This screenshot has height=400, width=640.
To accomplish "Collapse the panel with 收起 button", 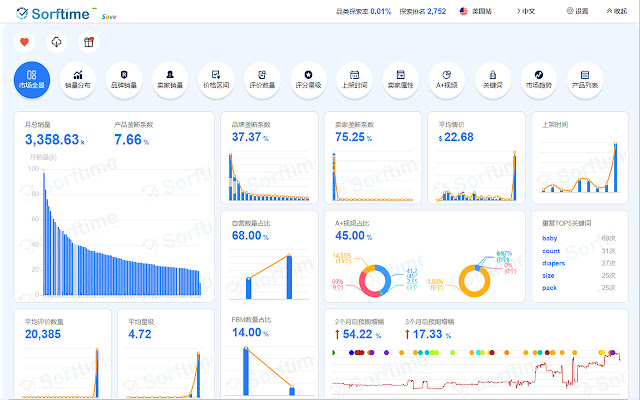I will (x=617, y=11).
